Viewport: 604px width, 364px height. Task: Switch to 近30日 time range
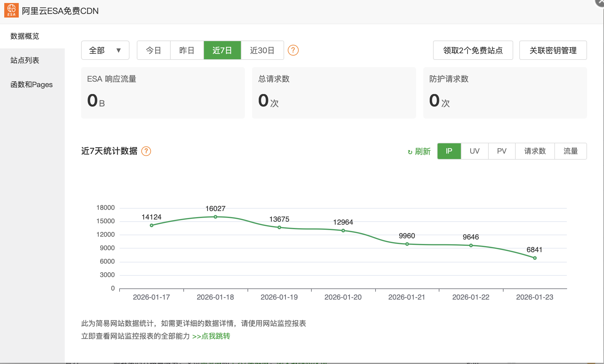[262, 50]
